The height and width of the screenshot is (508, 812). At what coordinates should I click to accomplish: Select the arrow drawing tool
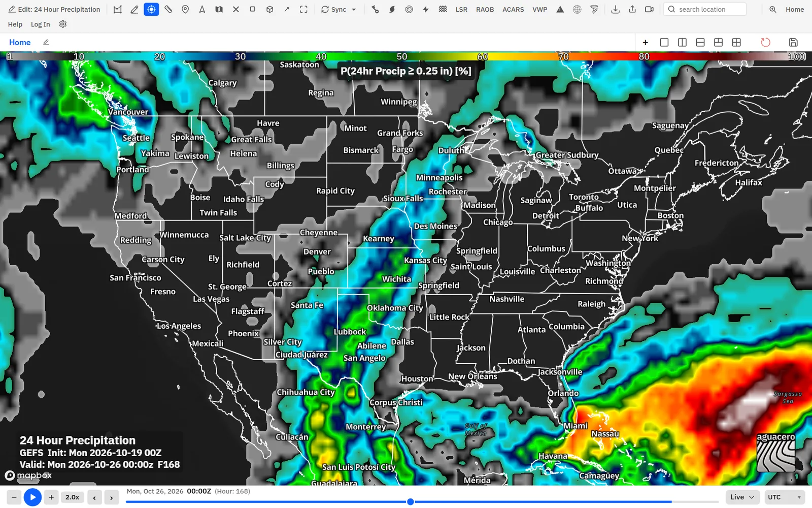coord(287,9)
